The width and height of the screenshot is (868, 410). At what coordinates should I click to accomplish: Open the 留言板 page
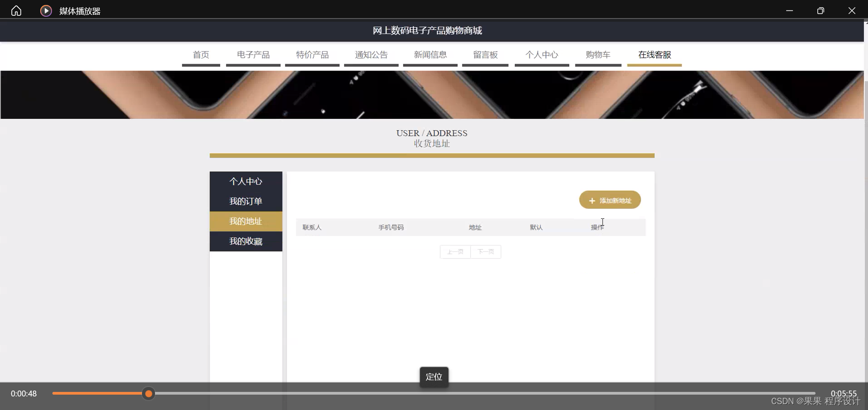(485, 55)
